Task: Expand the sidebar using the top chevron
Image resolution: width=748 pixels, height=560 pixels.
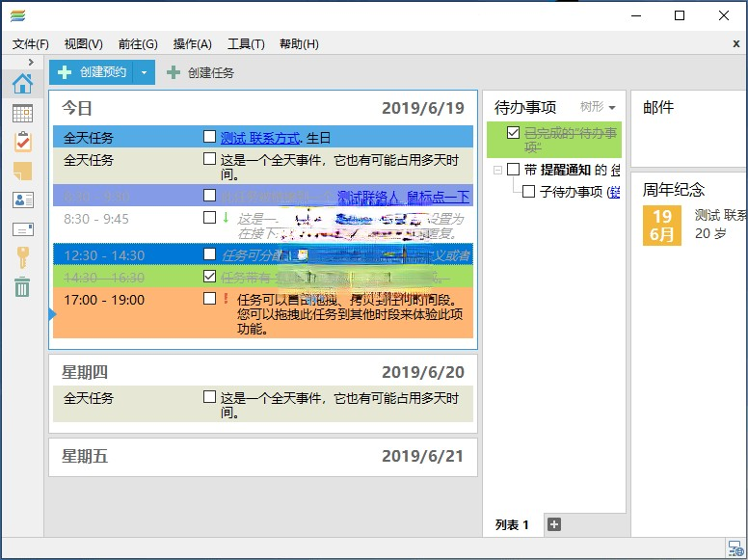Action: point(31,62)
